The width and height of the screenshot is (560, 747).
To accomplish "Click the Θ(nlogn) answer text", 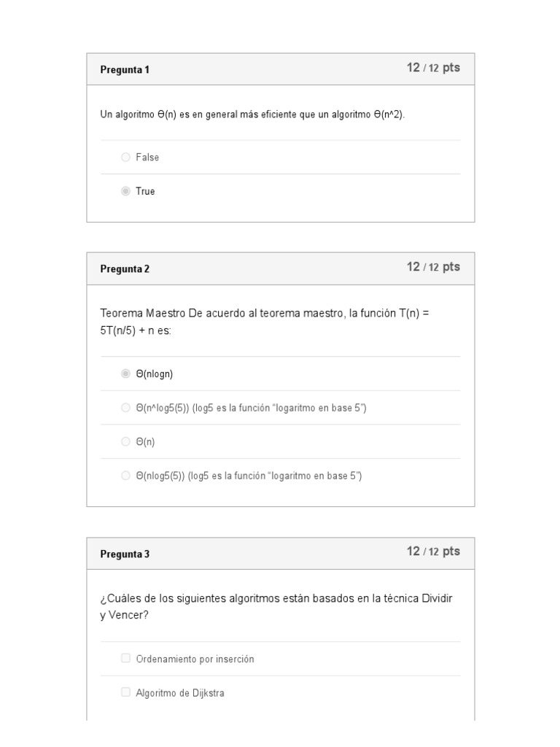I will (x=155, y=373).
